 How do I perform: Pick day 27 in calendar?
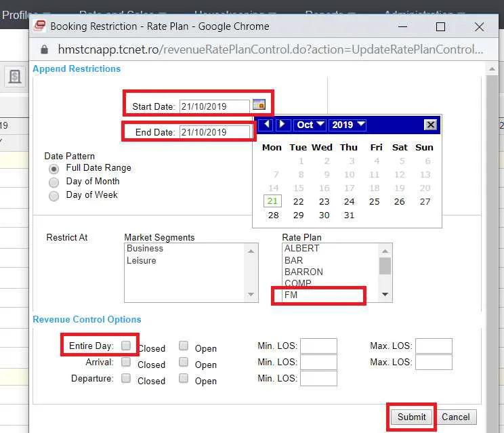click(x=425, y=201)
